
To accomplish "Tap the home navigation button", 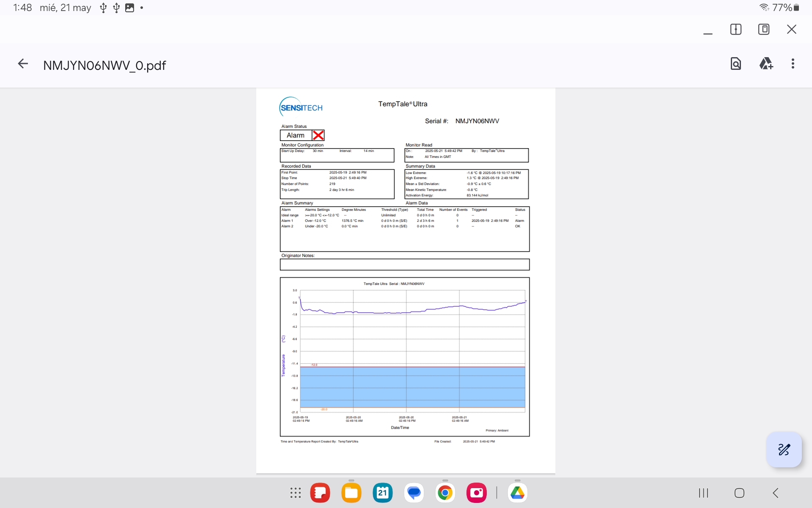I will pos(739,493).
